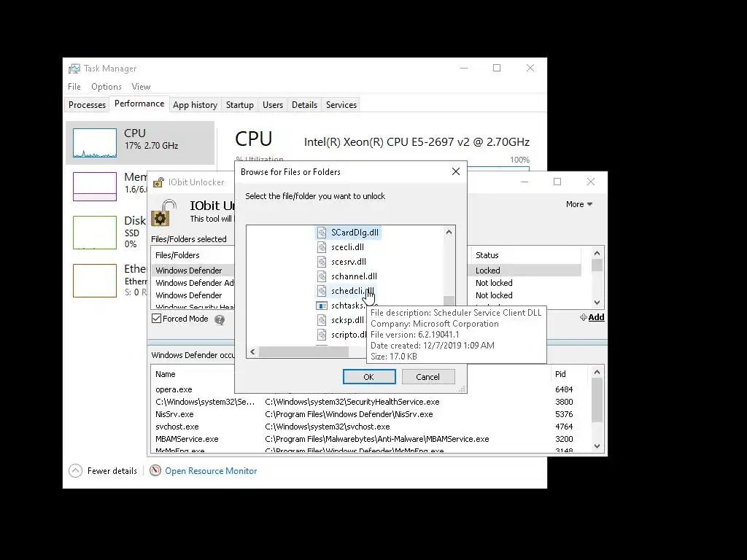Close the Browse for Files or Folders dialog
This screenshot has height=560, width=747.
click(455, 171)
